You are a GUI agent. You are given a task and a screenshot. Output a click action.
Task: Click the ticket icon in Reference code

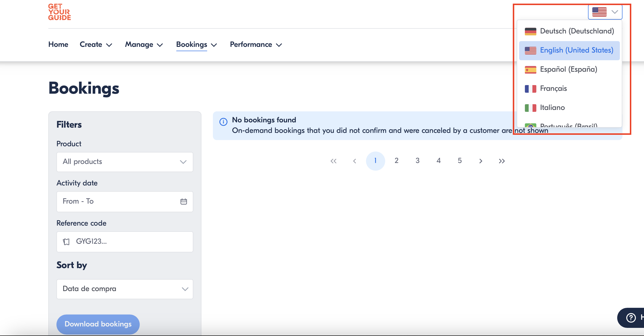coord(66,242)
